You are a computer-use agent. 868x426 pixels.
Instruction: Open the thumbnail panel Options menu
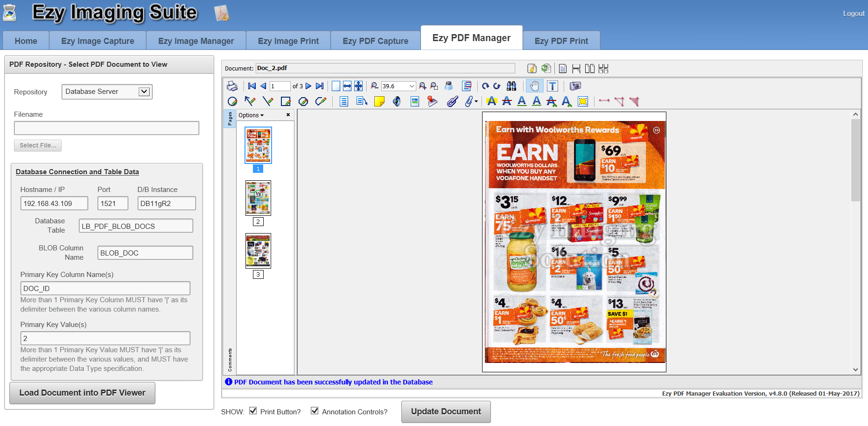[251, 115]
